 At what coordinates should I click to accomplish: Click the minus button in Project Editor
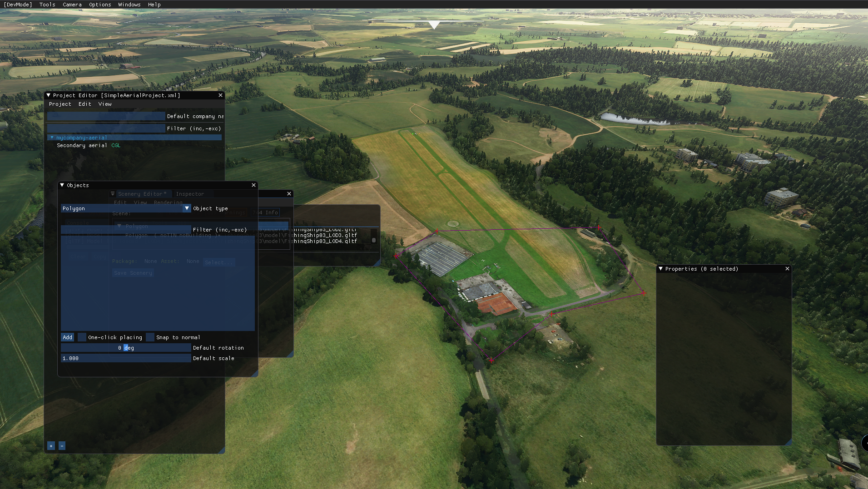[62, 446]
